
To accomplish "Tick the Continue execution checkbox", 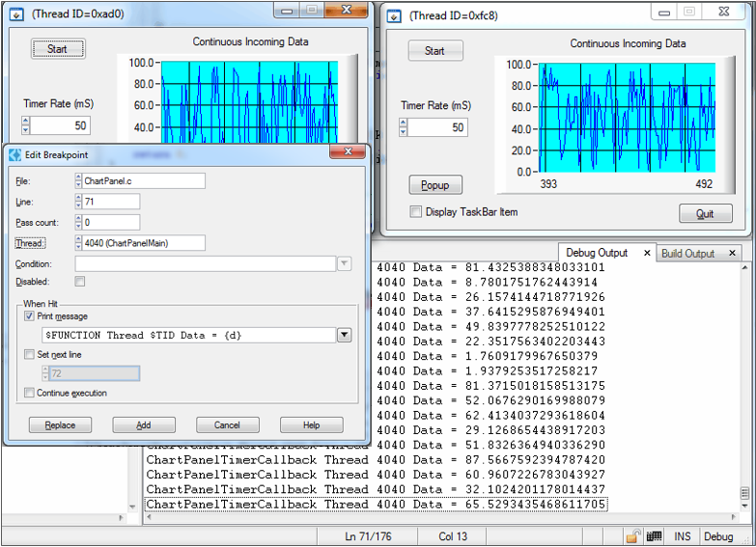I will coord(29,393).
